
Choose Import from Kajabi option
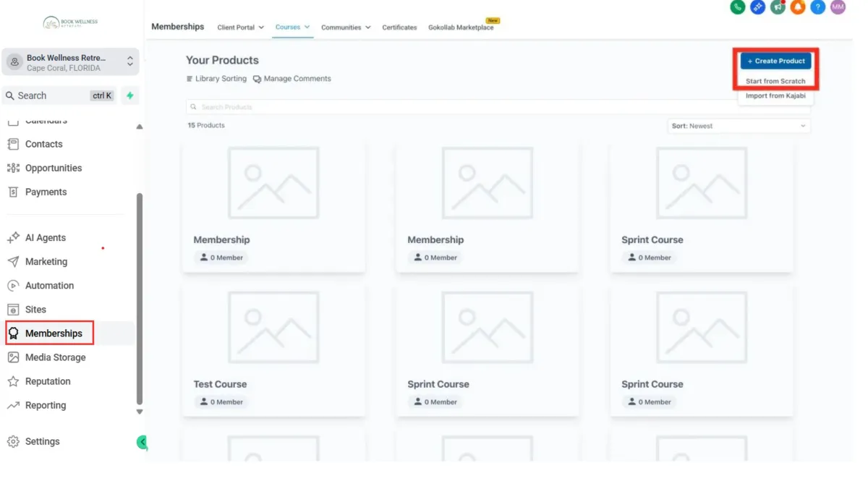[775, 95]
